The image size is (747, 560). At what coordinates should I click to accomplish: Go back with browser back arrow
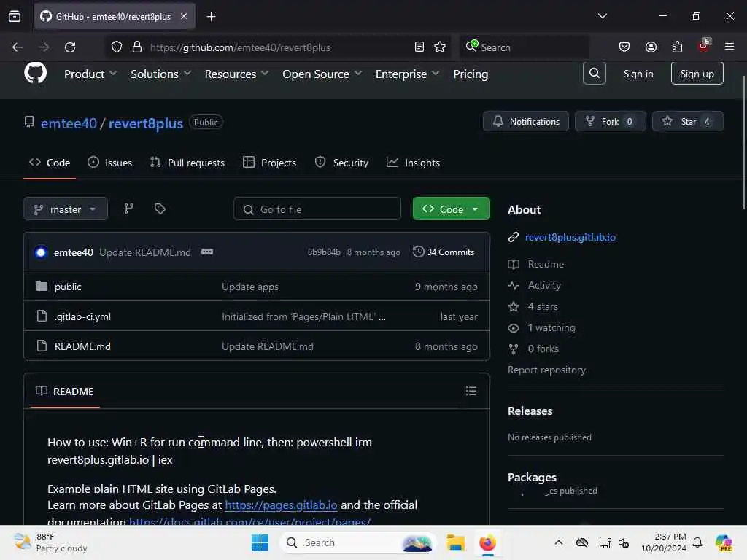tap(18, 47)
